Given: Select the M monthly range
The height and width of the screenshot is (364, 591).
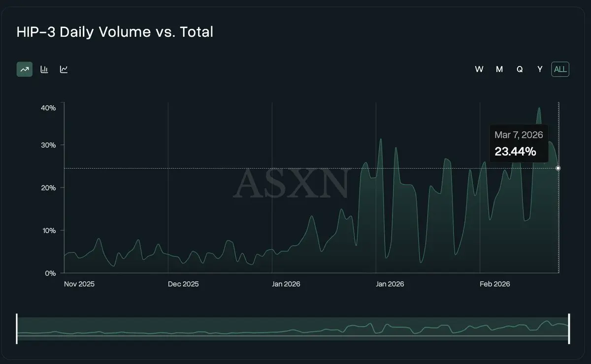Looking at the screenshot, I should tap(499, 69).
